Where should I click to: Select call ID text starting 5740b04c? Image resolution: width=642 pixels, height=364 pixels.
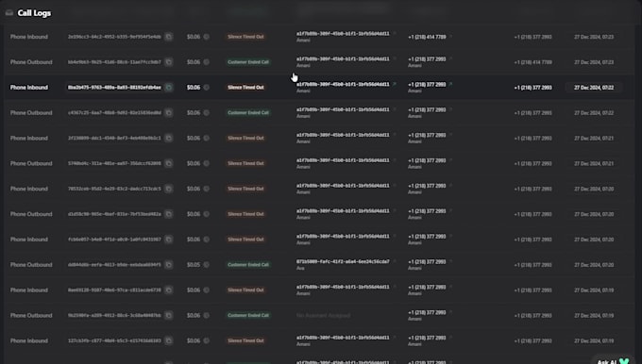click(x=114, y=163)
